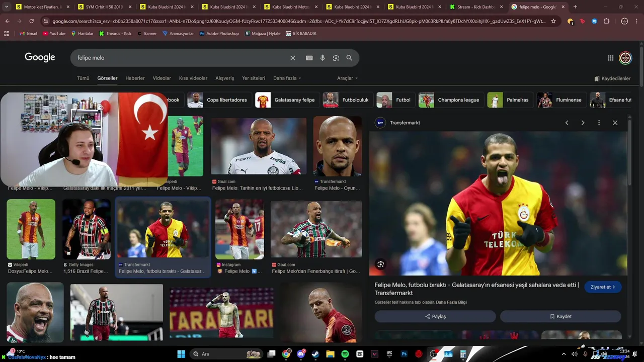Open a new browser tab
Image resolution: width=644 pixels, height=362 pixels.
pos(575,7)
